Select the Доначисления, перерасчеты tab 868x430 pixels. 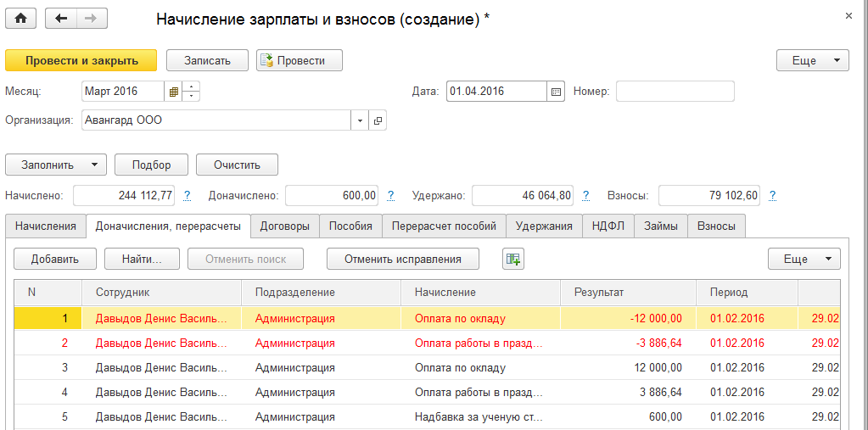[168, 226]
